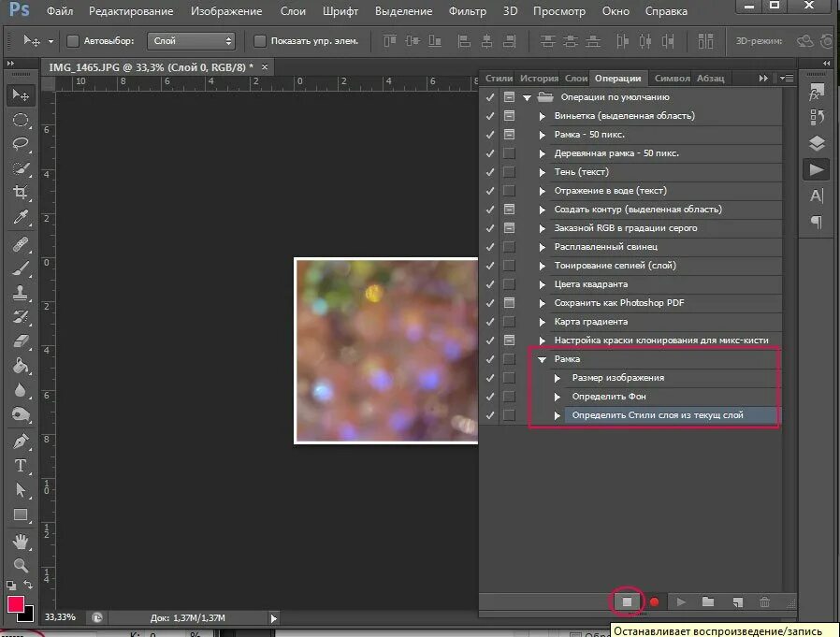Select the Quick Selection tool

(x=21, y=168)
